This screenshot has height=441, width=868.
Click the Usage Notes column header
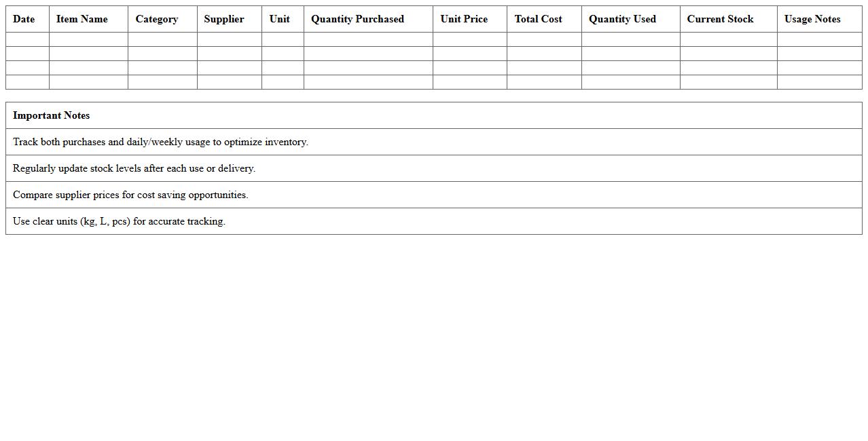(812, 19)
